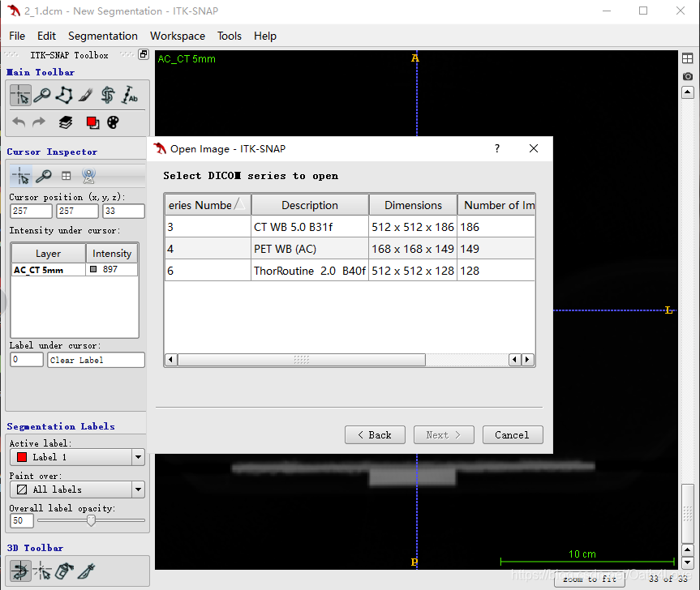Select the paintbrush tool

(86, 96)
